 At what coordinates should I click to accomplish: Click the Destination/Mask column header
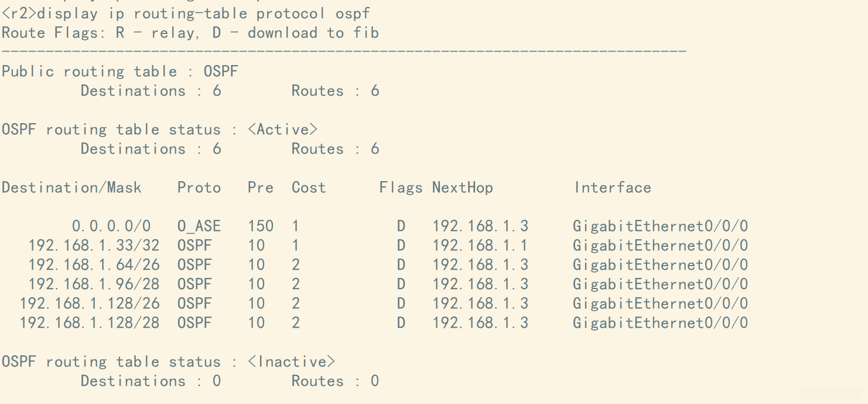point(71,188)
